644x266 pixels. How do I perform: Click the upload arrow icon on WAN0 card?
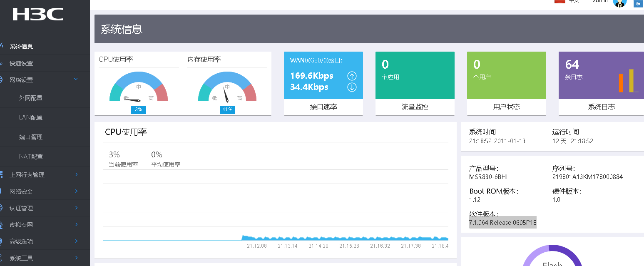(x=352, y=76)
